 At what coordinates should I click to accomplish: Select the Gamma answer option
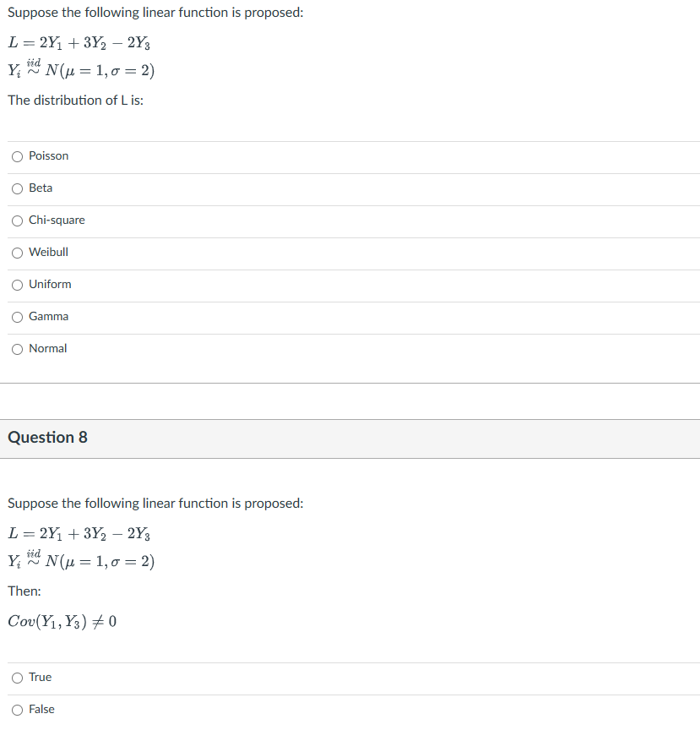pyautogui.click(x=17, y=317)
